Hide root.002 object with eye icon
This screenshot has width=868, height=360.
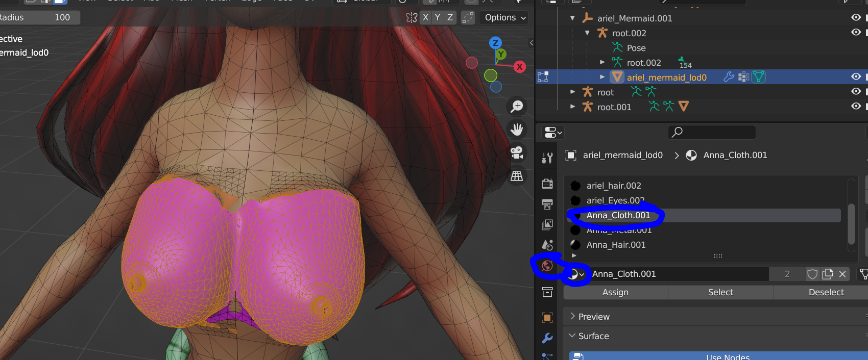856,32
